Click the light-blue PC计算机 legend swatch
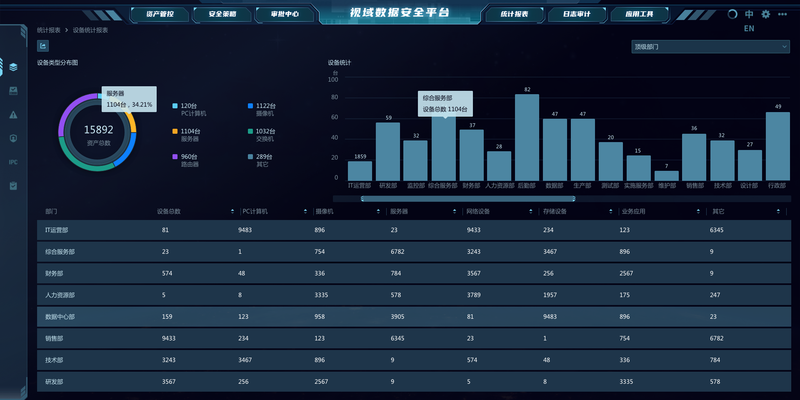 pos(175,106)
